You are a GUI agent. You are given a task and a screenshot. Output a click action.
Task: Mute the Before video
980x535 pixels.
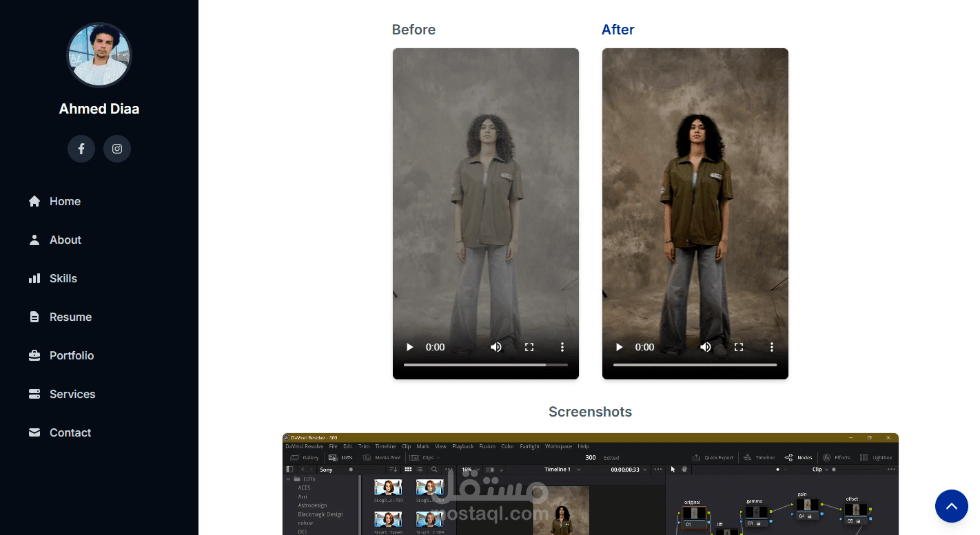pyautogui.click(x=496, y=347)
